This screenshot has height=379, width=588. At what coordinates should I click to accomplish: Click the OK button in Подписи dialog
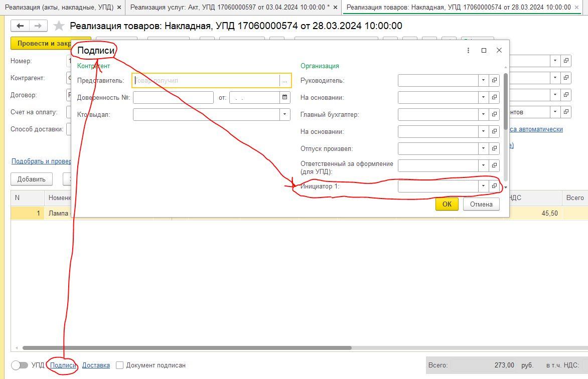point(447,204)
